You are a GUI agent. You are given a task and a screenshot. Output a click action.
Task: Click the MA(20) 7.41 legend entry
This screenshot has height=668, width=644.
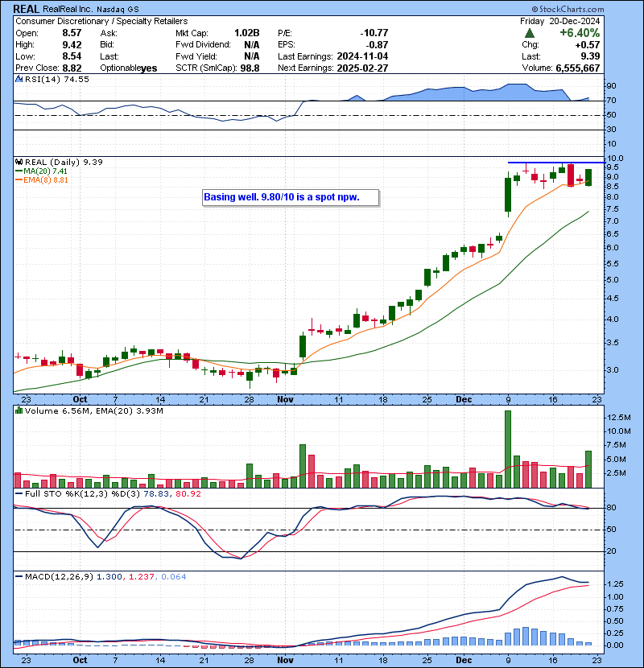(42, 171)
